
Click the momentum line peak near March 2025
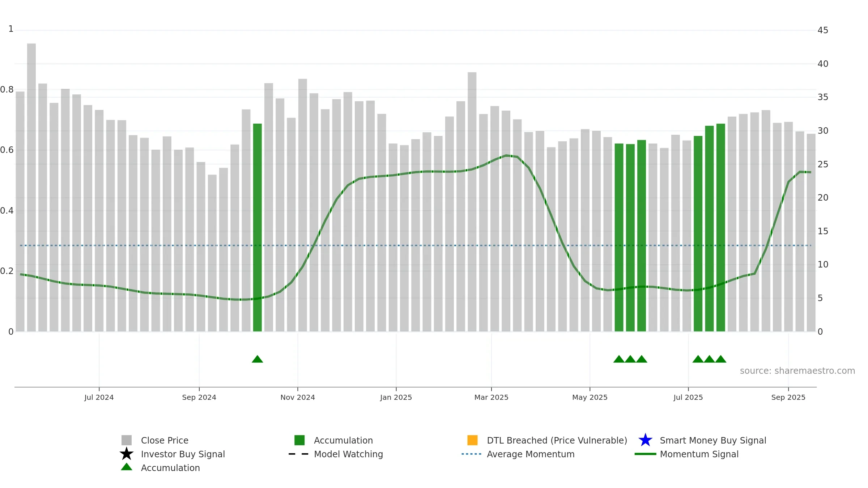[x=506, y=156]
